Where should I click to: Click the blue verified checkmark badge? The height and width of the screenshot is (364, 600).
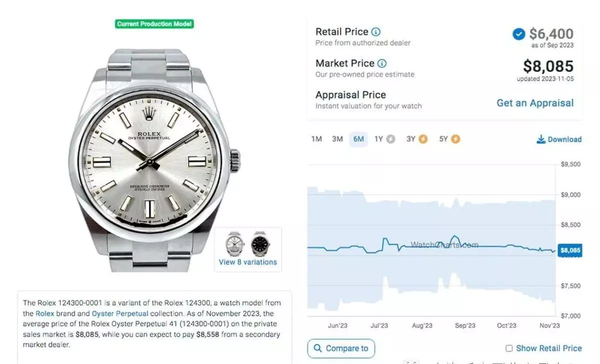519,34
